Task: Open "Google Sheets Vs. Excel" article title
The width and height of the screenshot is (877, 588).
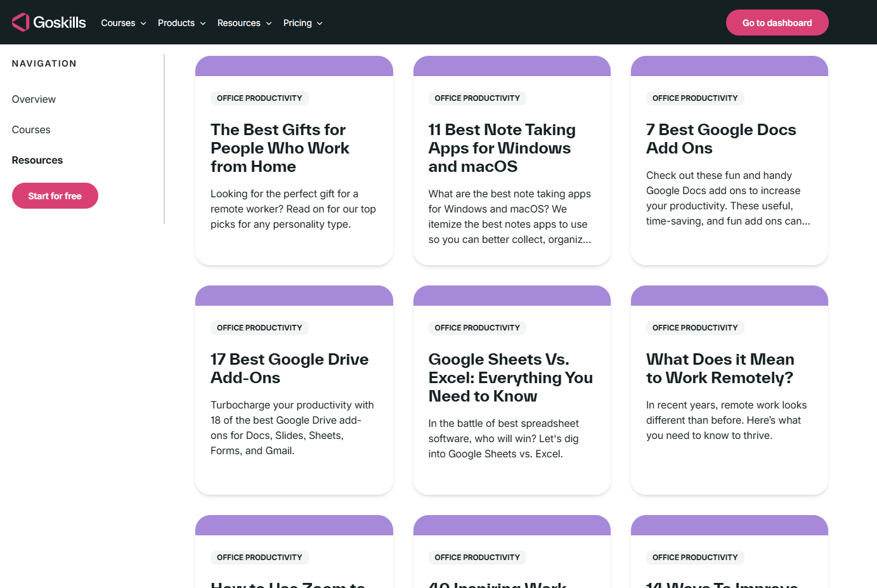Action: [510, 377]
